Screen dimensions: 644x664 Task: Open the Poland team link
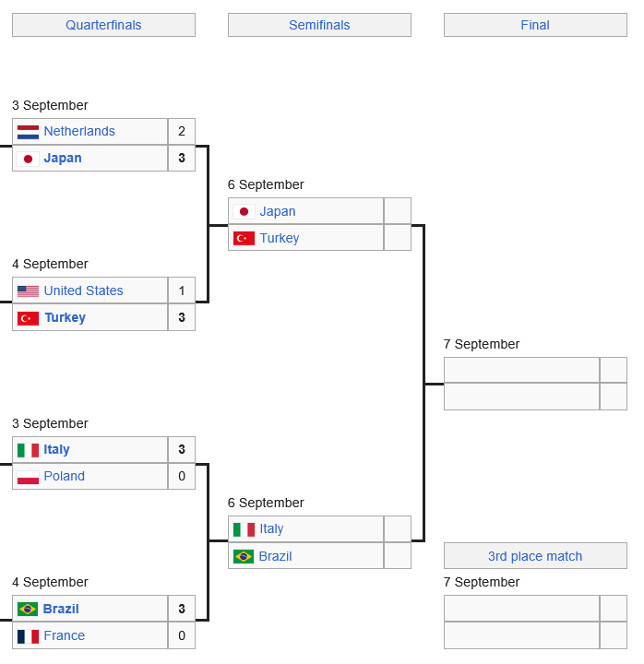pos(65,476)
